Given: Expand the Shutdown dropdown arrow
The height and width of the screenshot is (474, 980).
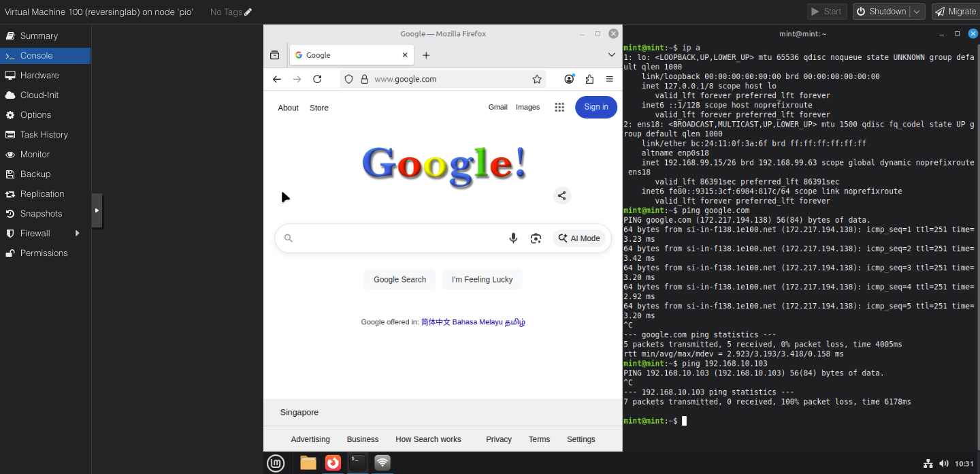Looking at the screenshot, I should pos(917,12).
